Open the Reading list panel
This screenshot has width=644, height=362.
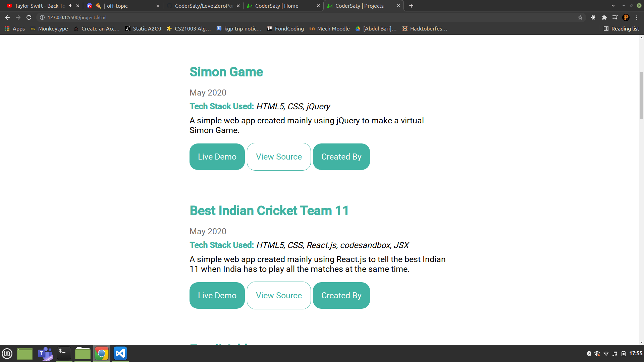[x=622, y=29]
